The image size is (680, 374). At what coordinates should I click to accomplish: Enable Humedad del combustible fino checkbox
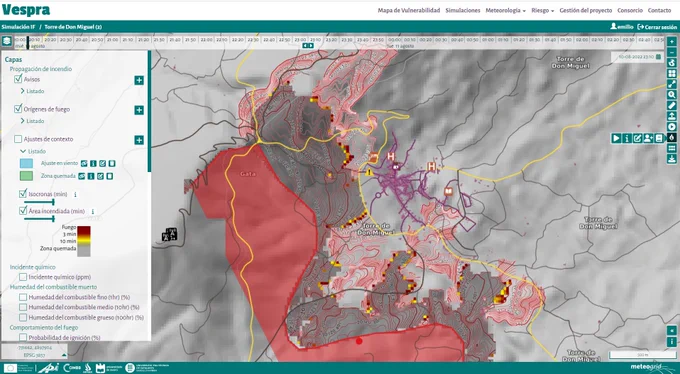[23, 297]
